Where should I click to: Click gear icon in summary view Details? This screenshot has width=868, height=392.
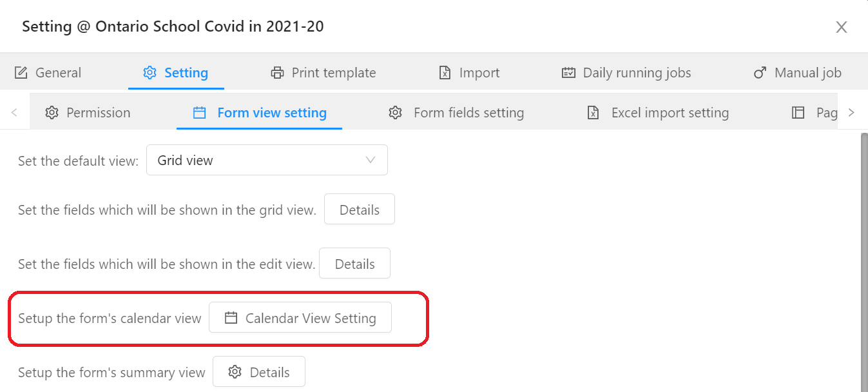coord(235,372)
